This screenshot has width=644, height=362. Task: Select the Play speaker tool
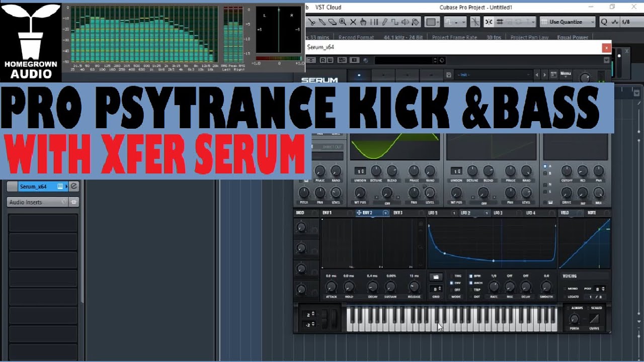click(x=405, y=22)
